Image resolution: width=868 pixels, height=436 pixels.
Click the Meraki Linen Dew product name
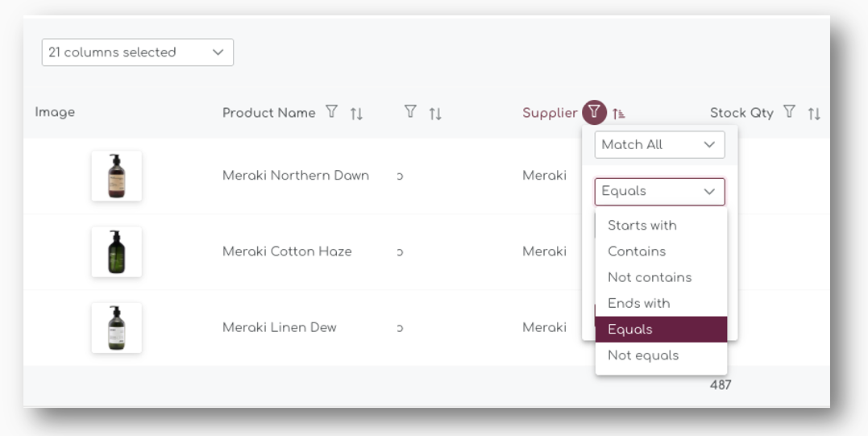[x=280, y=328]
